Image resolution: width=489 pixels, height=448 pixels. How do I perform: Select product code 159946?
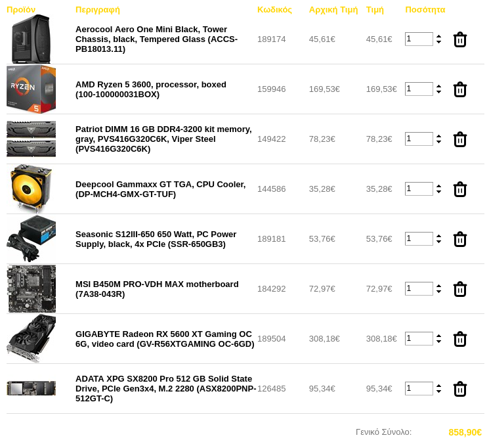(271, 89)
